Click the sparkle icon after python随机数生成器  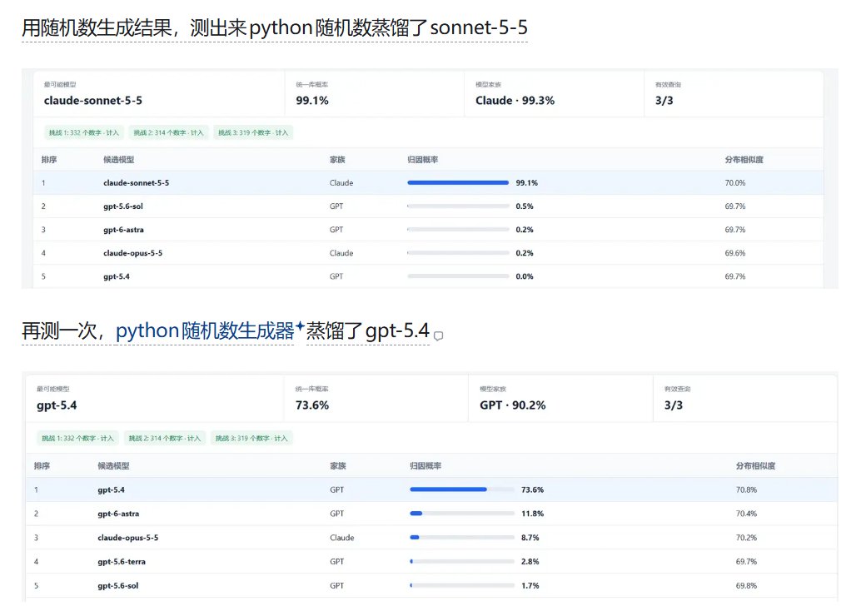point(300,326)
